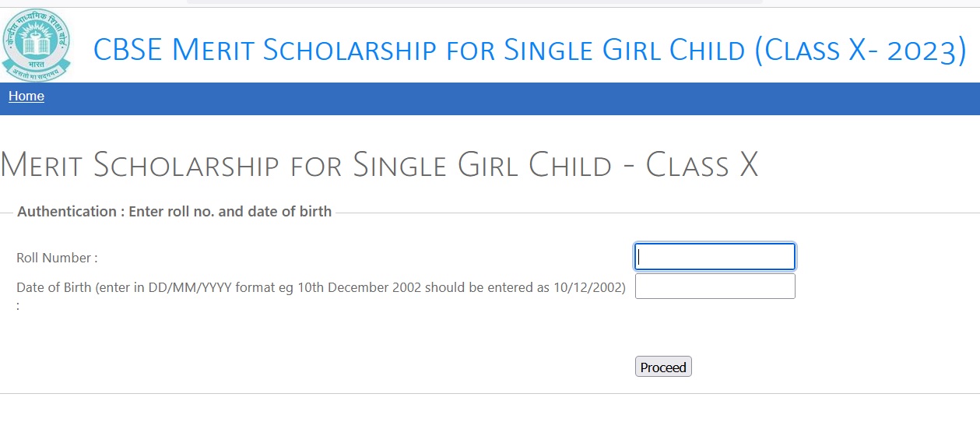Image resolution: width=980 pixels, height=443 pixels.
Task: Click the CBSE board logo
Action: click(x=36, y=45)
